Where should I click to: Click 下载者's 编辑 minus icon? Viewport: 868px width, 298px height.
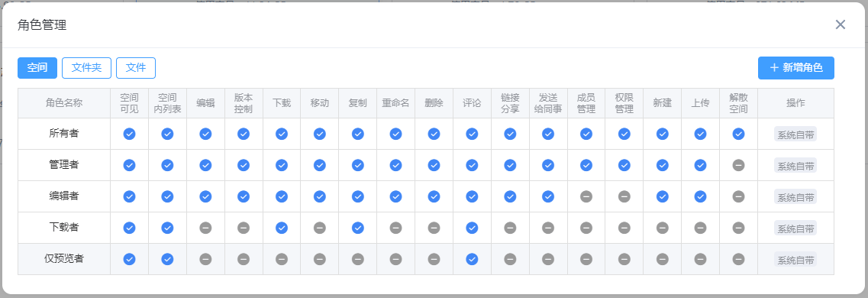pyautogui.click(x=205, y=228)
